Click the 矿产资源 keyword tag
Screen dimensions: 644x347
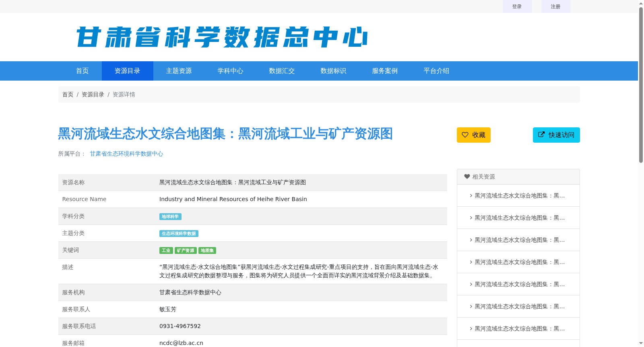tap(186, 251)
